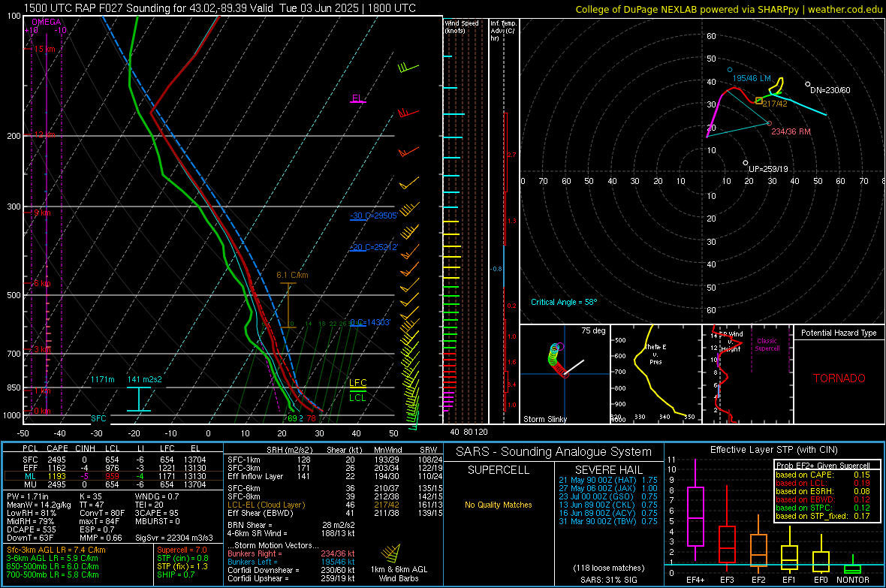Click the Bunkers left-mover circle on the hodograph
Screen dimensions: 886x588
(730, 70)
